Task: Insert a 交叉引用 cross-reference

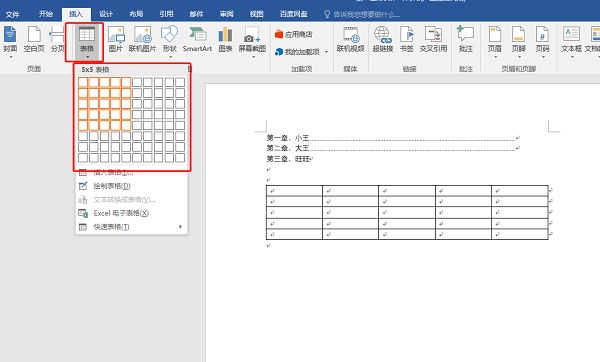Action: (433, 39)
